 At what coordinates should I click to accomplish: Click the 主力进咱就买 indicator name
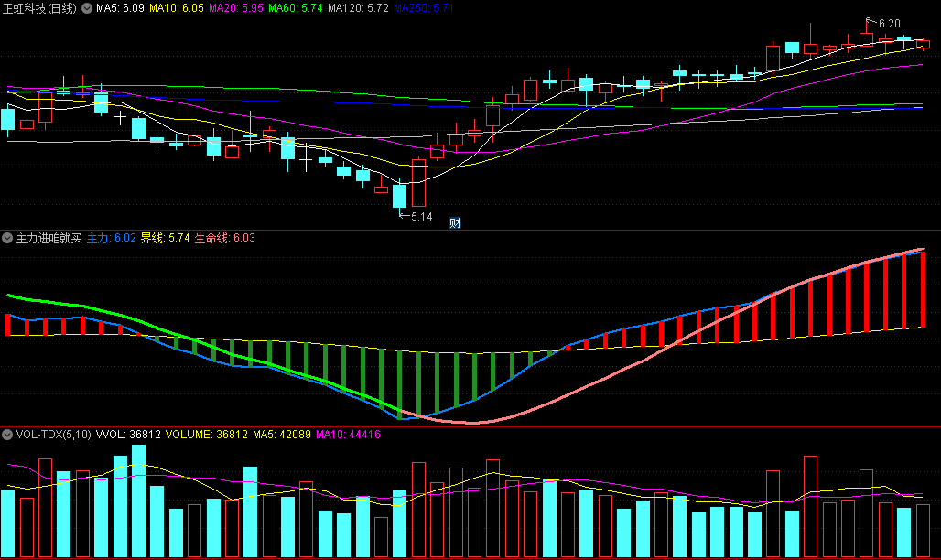49,238
